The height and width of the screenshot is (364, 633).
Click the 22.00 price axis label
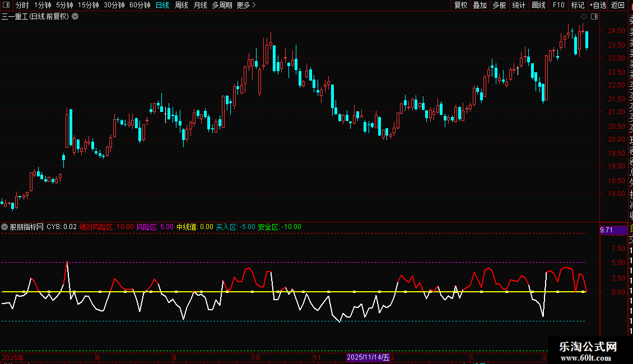pyautogui.click(x=616, y=85)
